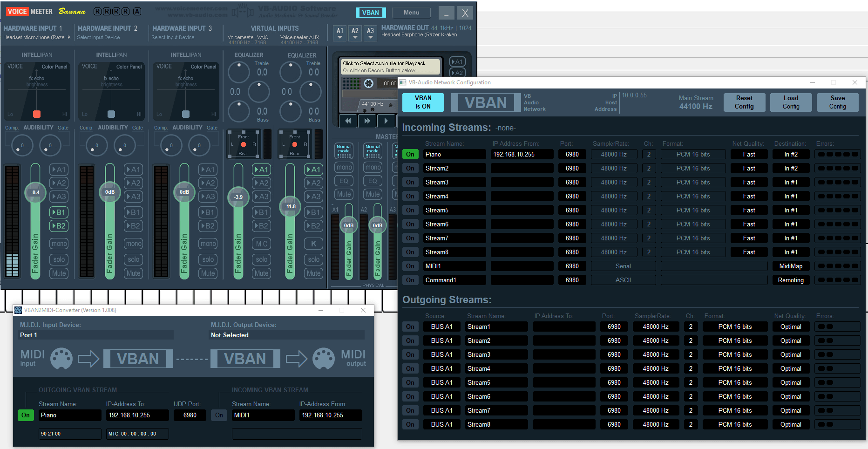Toggle Normal mode icon on second master bus
The image size is (868, 449).
pyautogui.click(x=373, y=150)
